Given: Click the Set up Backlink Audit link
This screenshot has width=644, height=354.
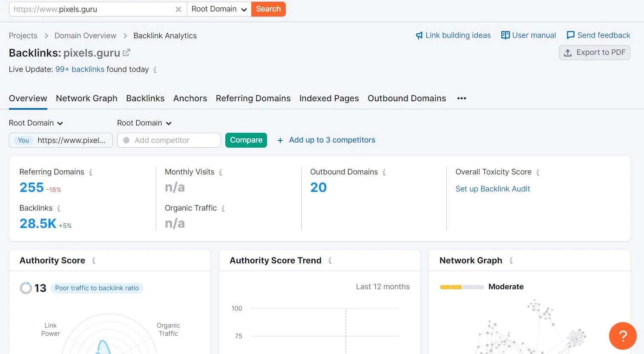Looking at the screenshot, I should [x=492, y=188].
